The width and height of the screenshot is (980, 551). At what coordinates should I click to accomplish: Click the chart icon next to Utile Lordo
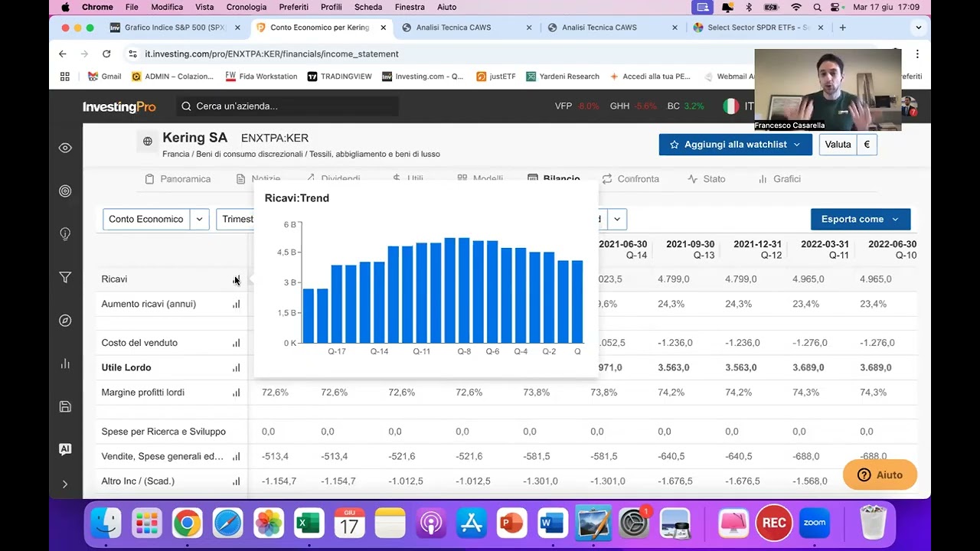click(237, 368)
